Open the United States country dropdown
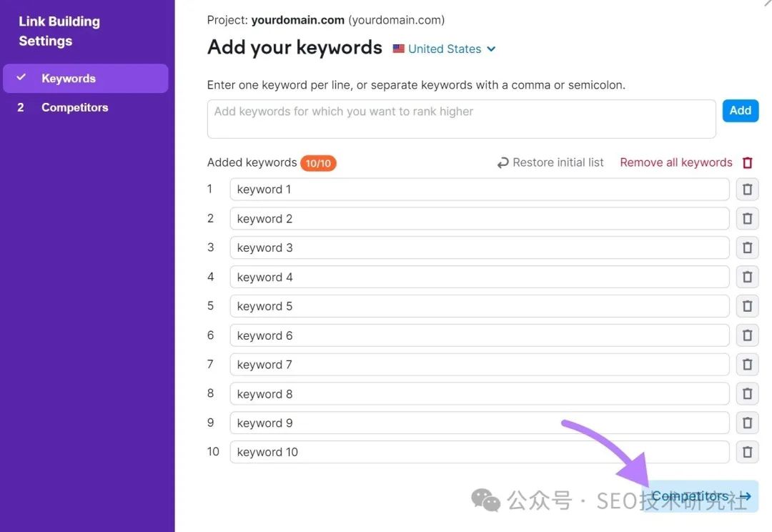 [445, 49]
